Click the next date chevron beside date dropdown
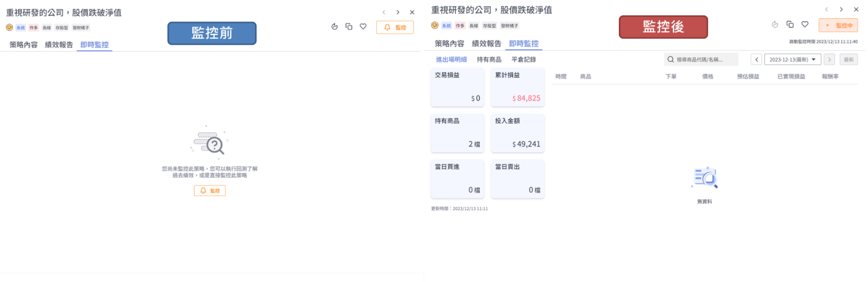Screen dimensions: 868x282 (829, 60)
